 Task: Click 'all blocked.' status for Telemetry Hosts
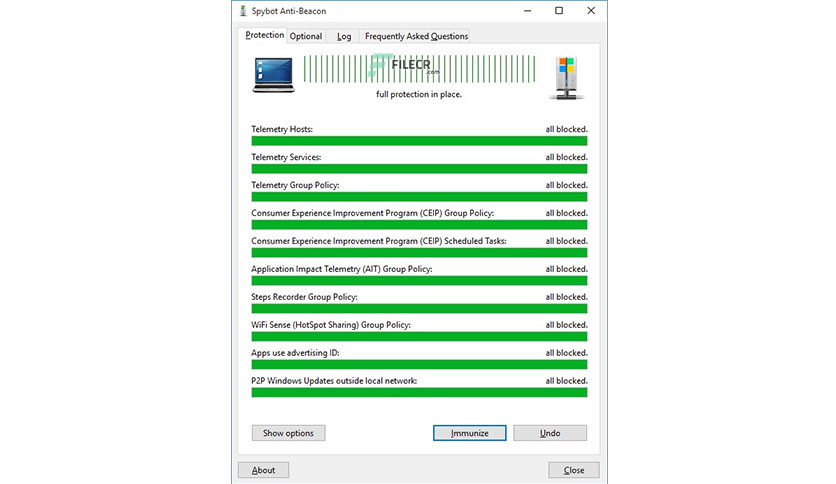[566, 129]
